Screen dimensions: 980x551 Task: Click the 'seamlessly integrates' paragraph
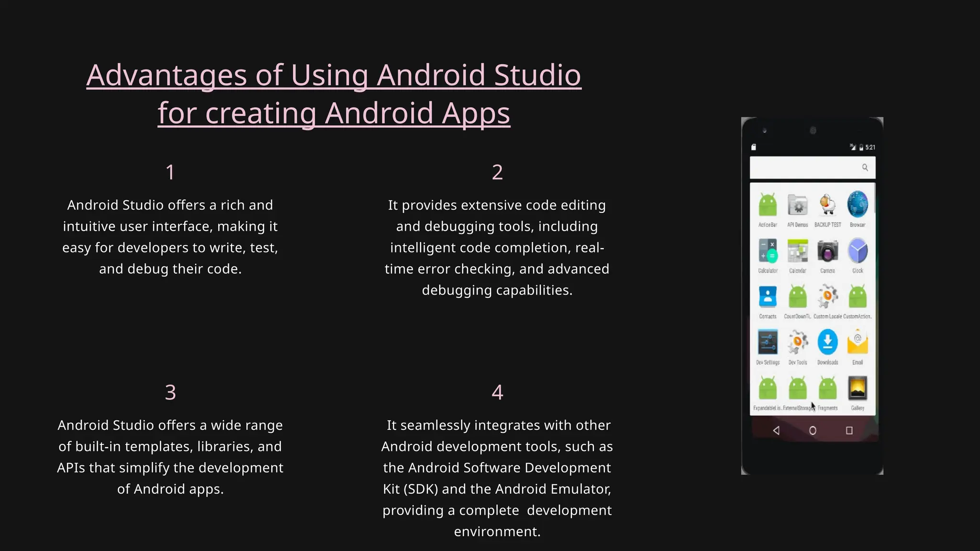(x=497, y=478)
